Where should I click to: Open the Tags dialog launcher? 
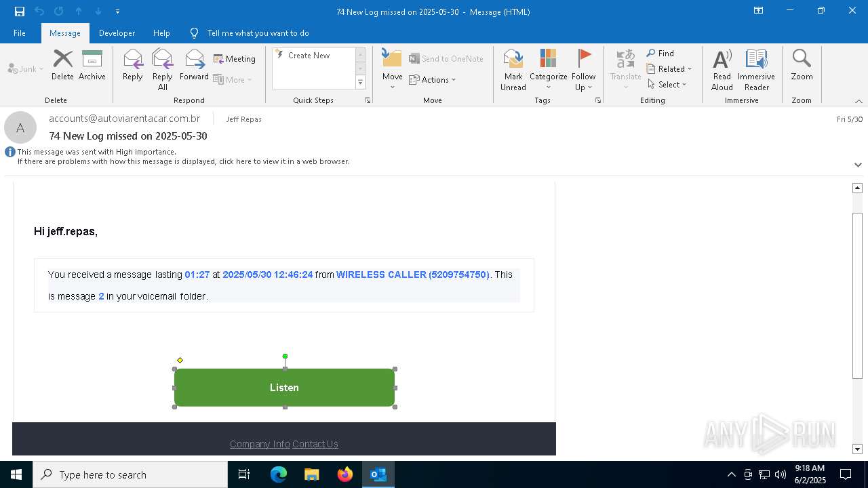[598, 100]
